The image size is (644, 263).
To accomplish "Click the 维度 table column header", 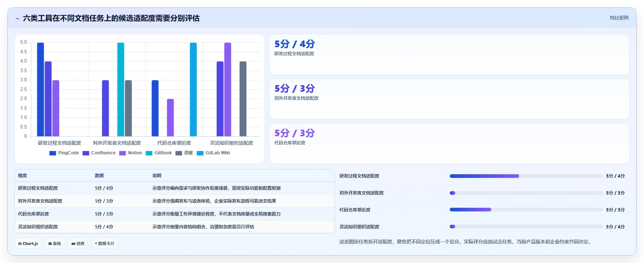I will 22,176.
